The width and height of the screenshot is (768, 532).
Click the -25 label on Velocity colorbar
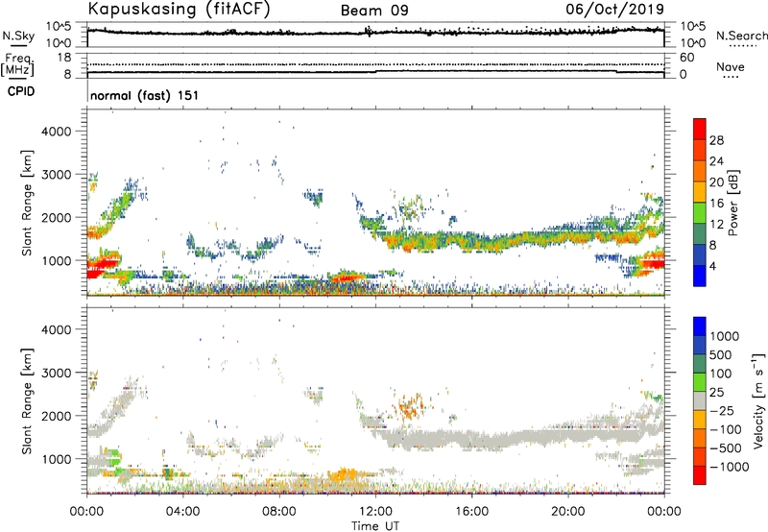pos(722,410)
